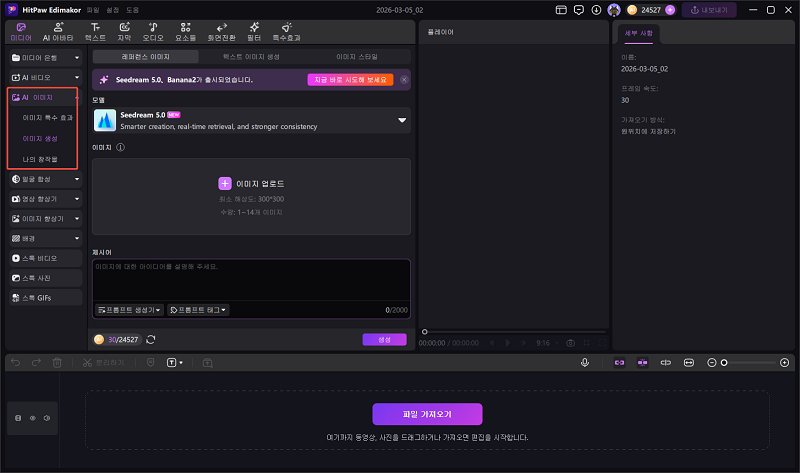
Task: Open the 화면전환 transitions tool
Action: click(x=221, y=32)
